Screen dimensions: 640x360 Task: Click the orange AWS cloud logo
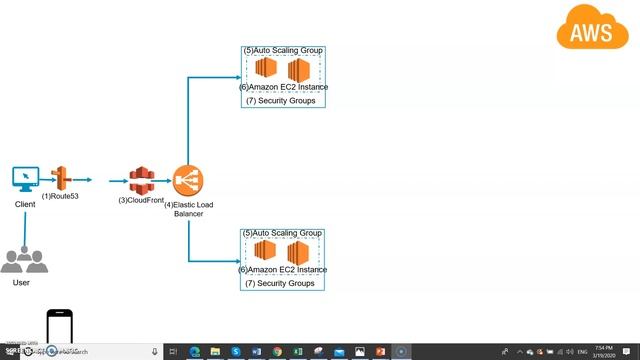pyautogui.click(x=592, y=27)
